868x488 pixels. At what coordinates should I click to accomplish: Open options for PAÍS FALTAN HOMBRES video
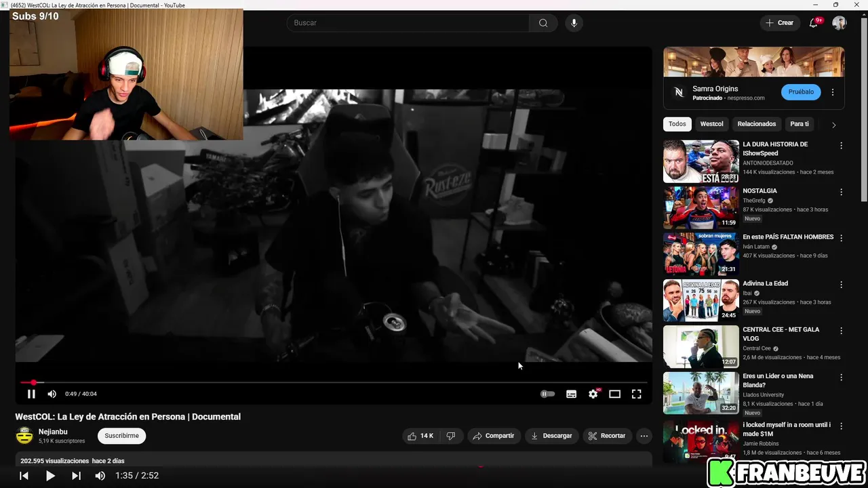tap(842, 238)
